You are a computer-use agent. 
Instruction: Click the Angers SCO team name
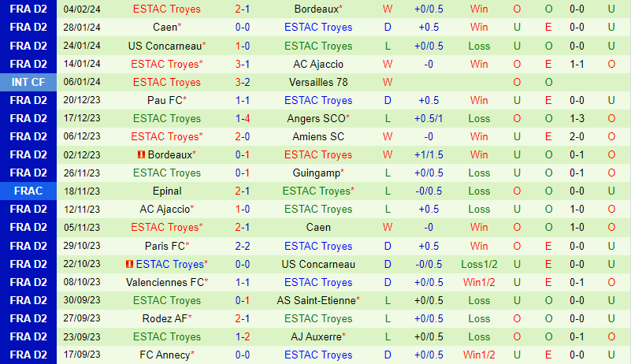click(x=316, y=118)
